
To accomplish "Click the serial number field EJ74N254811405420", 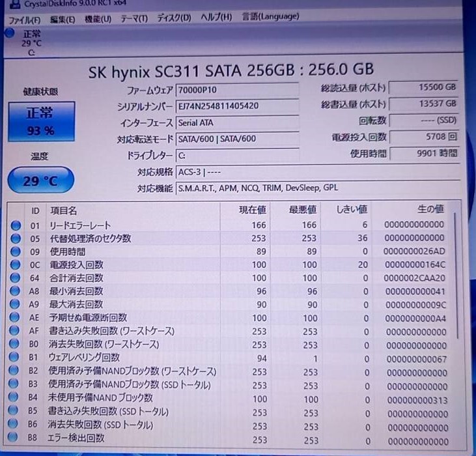I will [237, 106].
